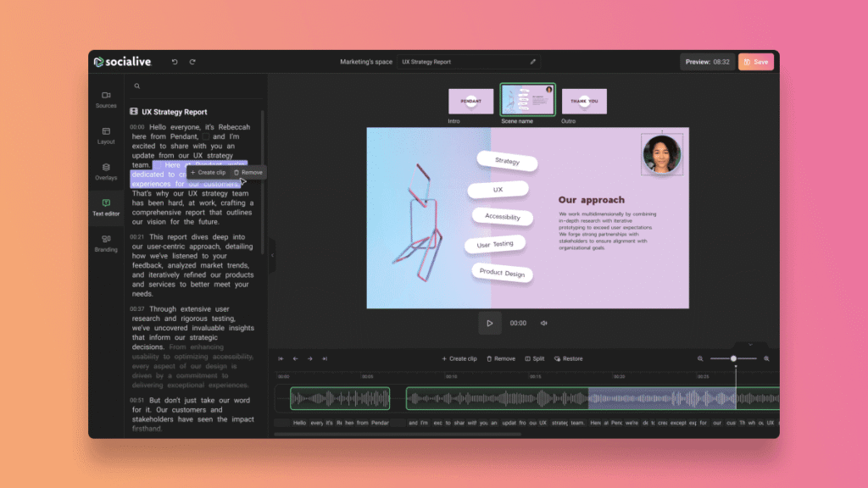Jump to timeline start with skip-back icon
The image size is (868, 488).
tap(281, 358)
